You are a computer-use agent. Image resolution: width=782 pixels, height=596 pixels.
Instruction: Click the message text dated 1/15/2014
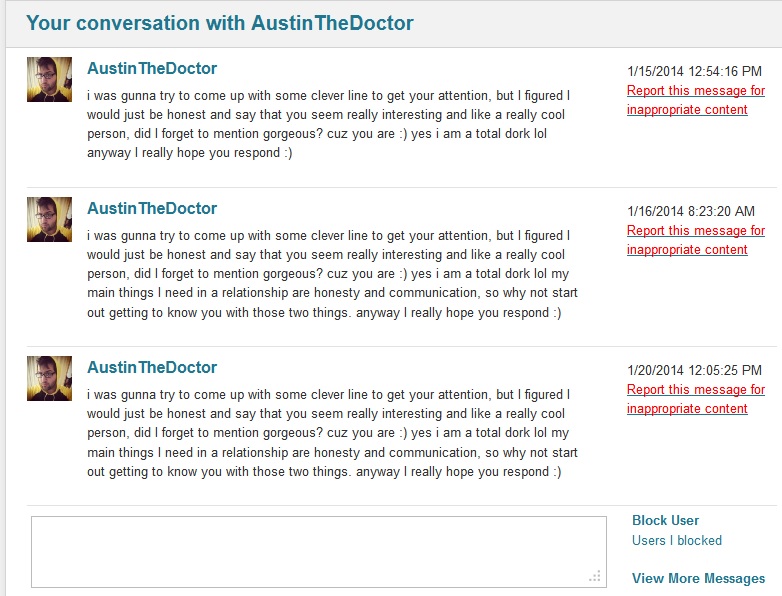[329, 124]
